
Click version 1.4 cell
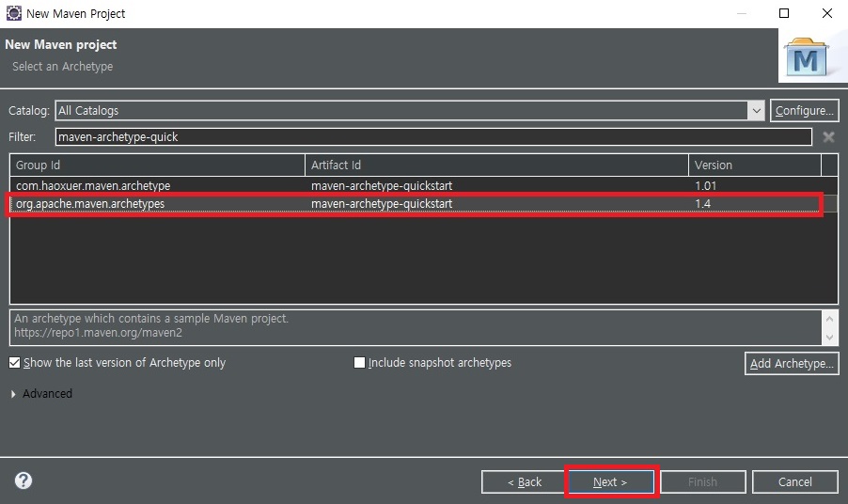[x=702, y=204]
